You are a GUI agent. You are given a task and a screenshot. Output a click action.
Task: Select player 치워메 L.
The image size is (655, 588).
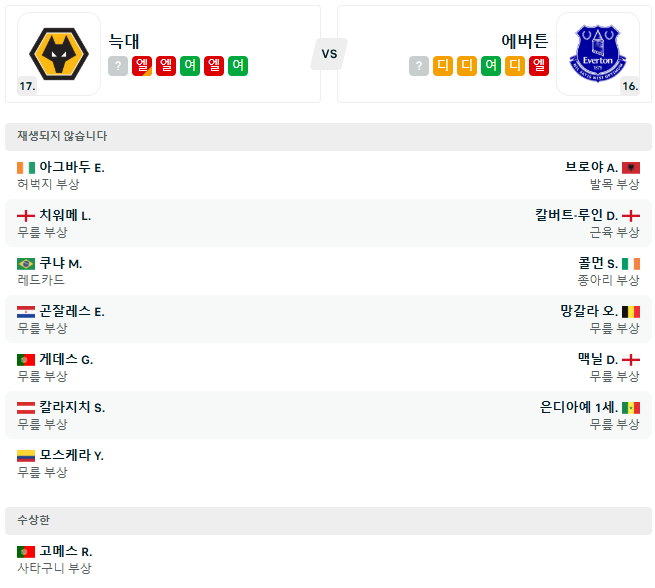pyautogui.click(x=65, y=216)
